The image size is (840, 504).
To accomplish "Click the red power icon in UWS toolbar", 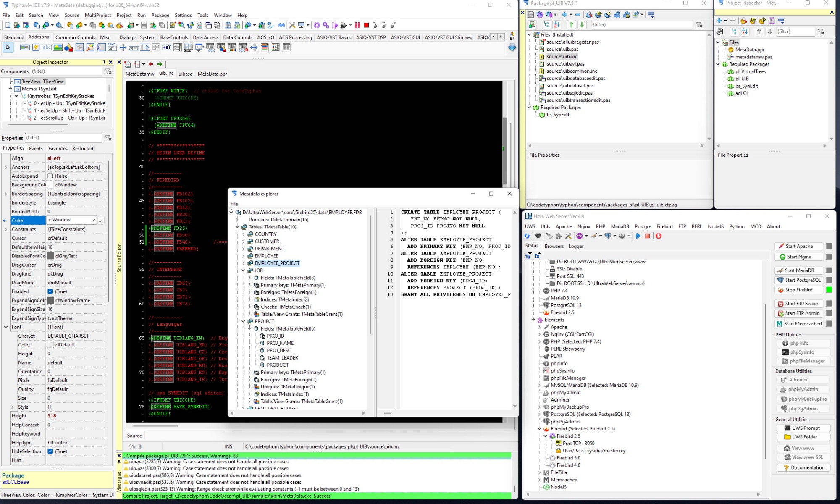I will pyautogui.click(x=659, y=236).
